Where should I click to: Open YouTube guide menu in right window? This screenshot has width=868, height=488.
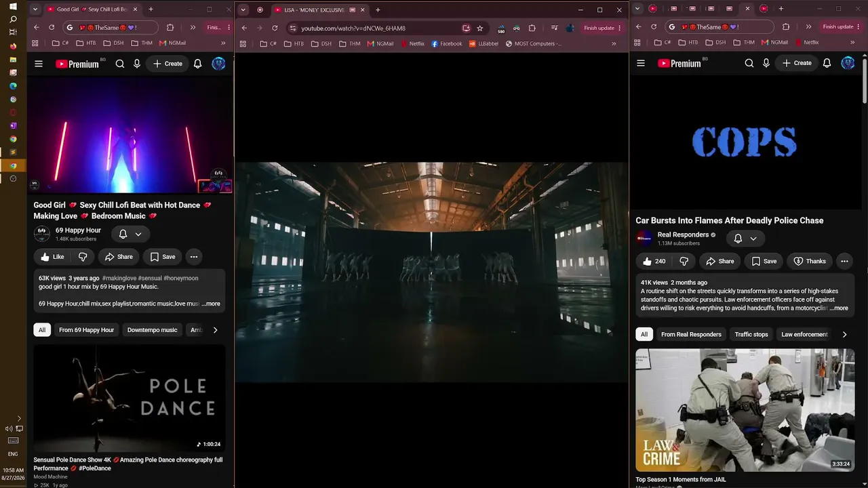641,63
